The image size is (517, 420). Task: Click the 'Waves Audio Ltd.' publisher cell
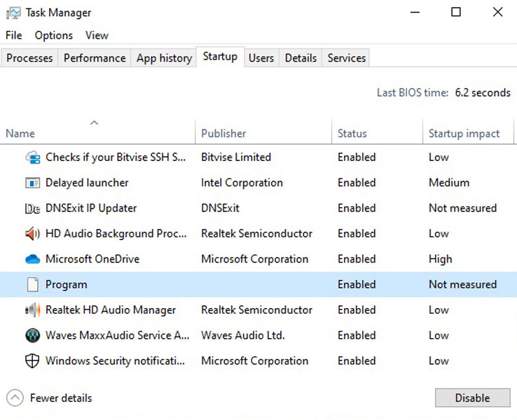(243, 335)
